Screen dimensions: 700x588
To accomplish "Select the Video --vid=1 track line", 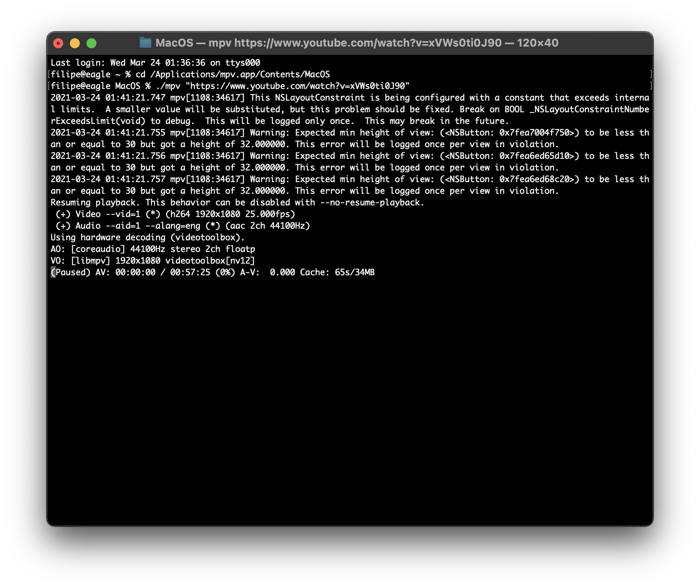I will (x=175, y=214).
